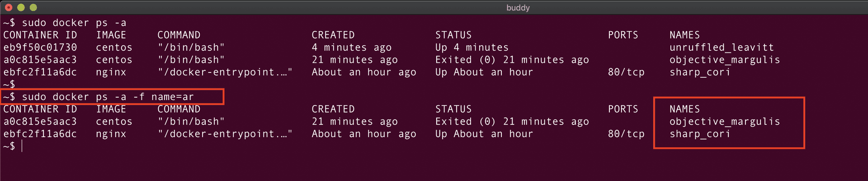Image resolution: width=868 pixels, height=181 pixels.
Task: Click the first "sudo docker ps -a" command line
Action: pyautogui.click(x=74, y=23)
